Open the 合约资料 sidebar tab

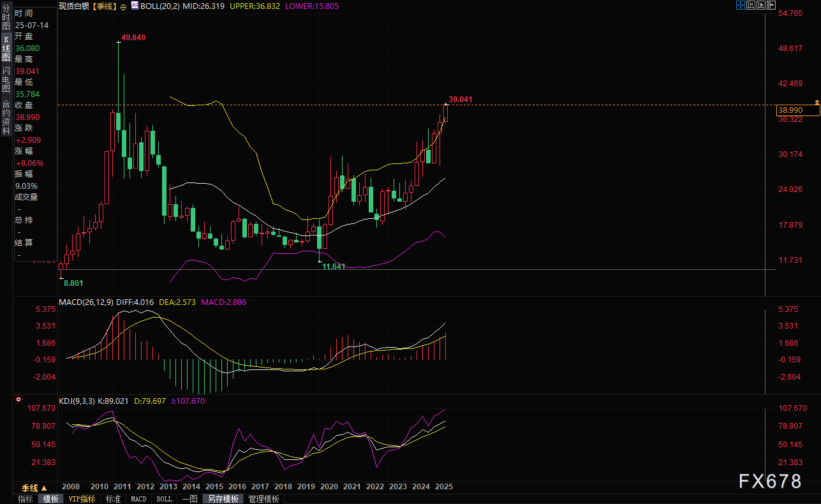click(6, 117)
